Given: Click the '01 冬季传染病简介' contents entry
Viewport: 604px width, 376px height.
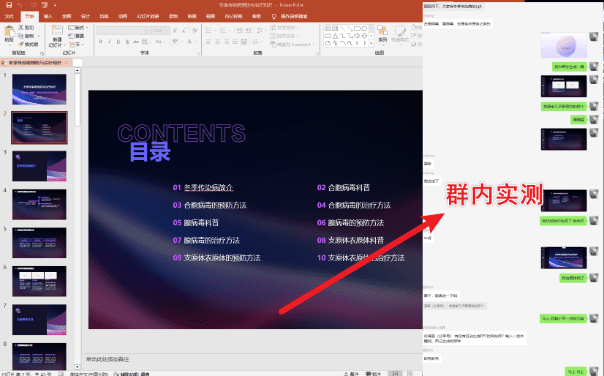Looking at the screenshot, I should pos(203,188).
